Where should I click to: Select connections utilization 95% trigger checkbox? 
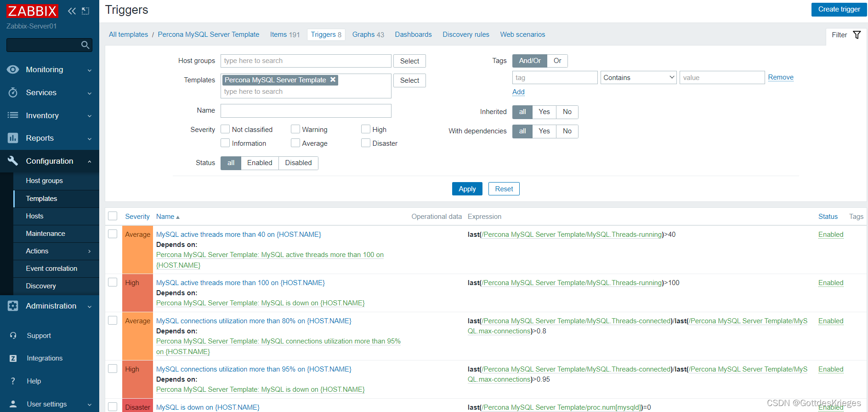[113, 368]
